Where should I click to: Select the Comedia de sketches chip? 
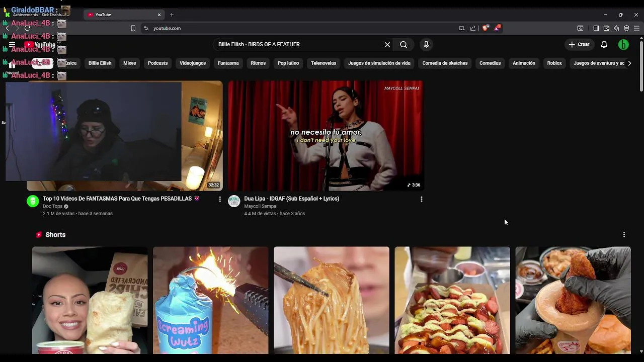(x=445, y=63)
